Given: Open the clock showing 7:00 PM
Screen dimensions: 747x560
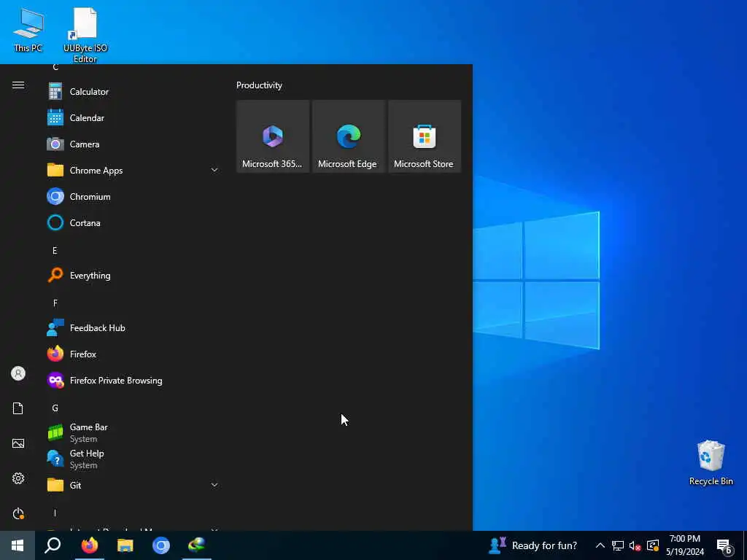Looking at the screenshot, I should coord(684,545).
